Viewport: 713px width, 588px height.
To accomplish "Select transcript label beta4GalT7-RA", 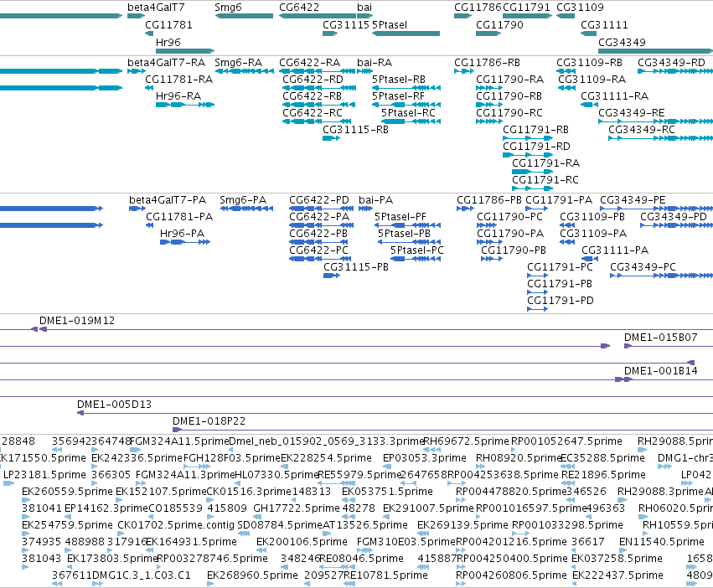I will click(x=166, y=62).
